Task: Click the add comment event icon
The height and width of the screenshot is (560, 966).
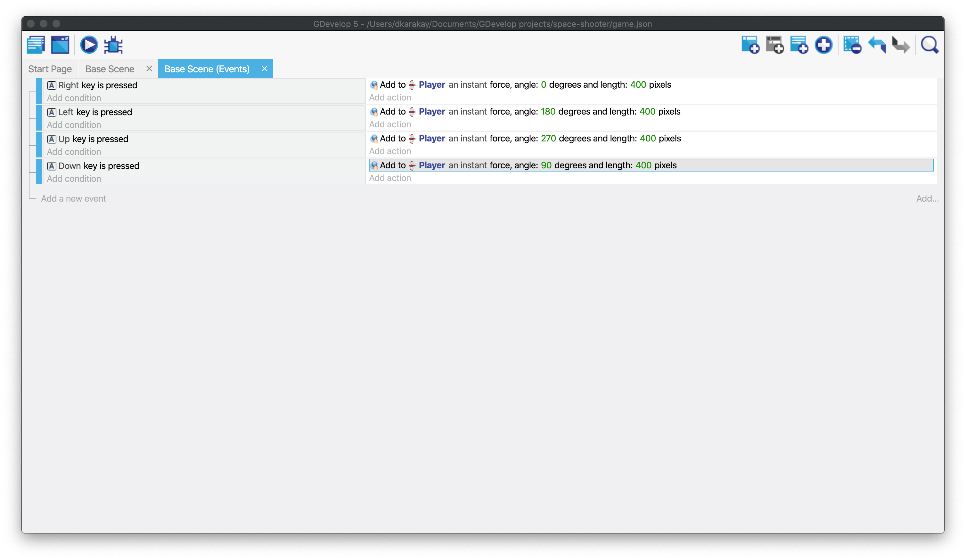Action: (x=799, y=45)
